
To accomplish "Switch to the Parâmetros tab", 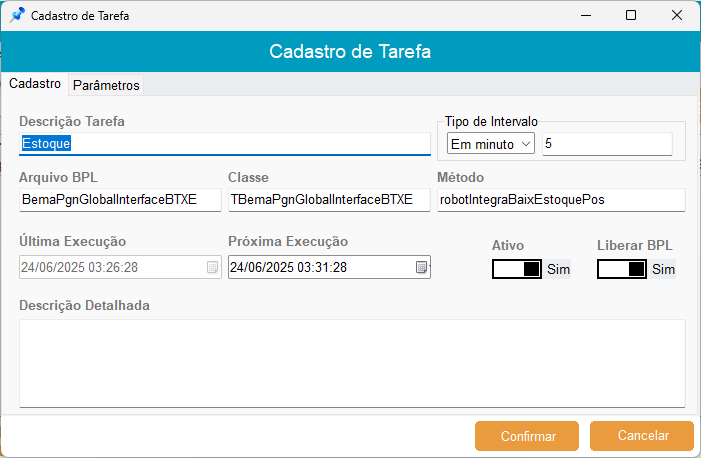I will (x=106, y=85).
